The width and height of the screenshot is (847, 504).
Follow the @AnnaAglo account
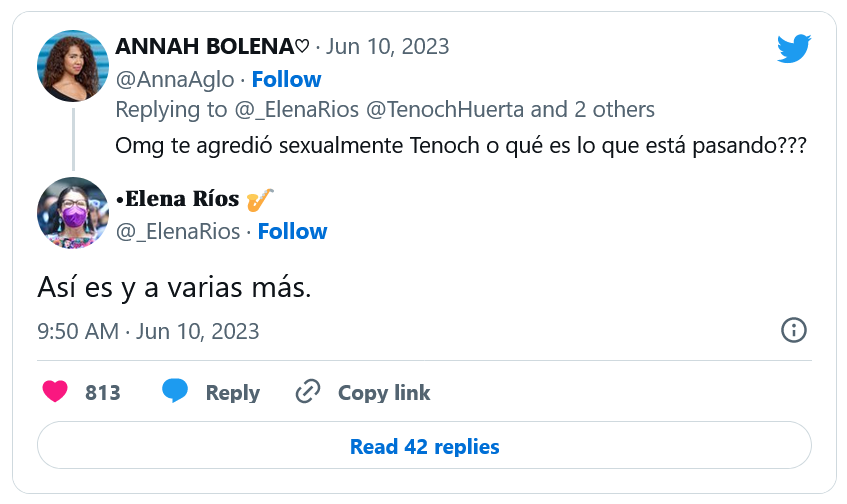click(x=286, y=79)
